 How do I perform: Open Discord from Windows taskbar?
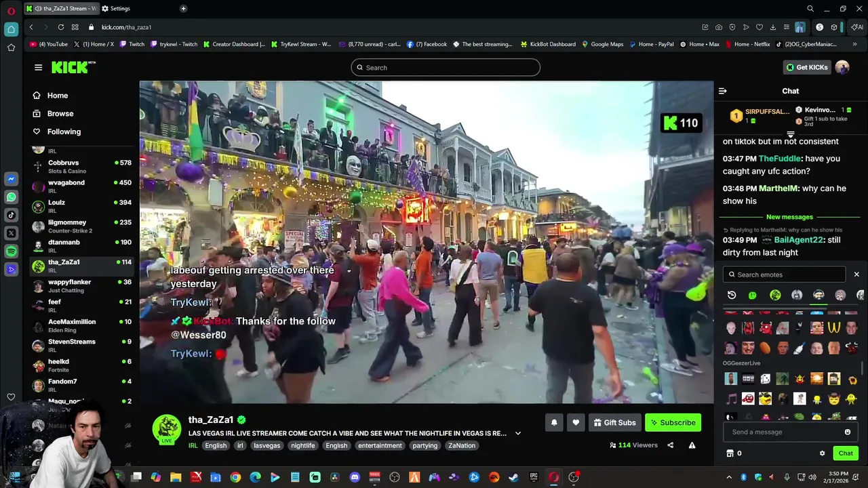355,477
